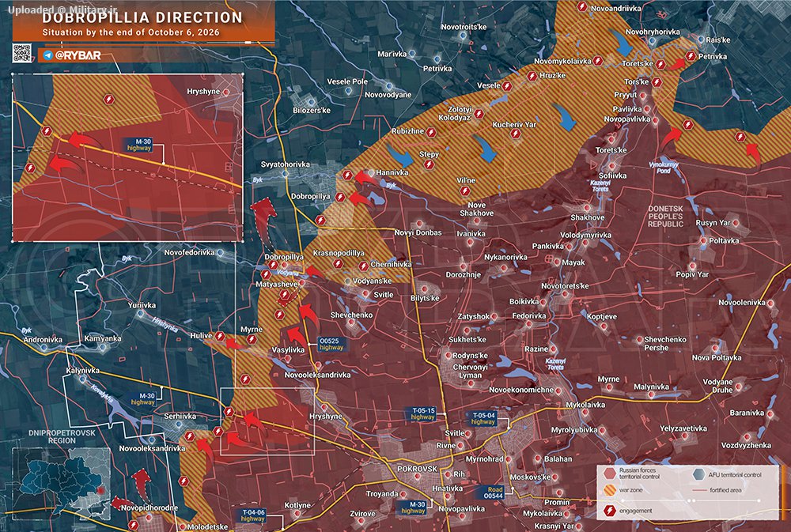The image size is (791, 532).
Task: Click the Telegram icon next to @RYBAR
Action: (48, 55)
